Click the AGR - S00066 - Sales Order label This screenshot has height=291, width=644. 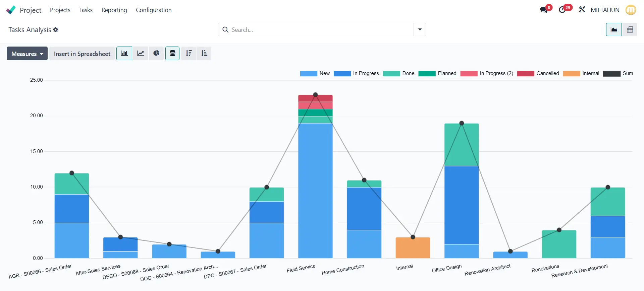(x=40, y=271)
